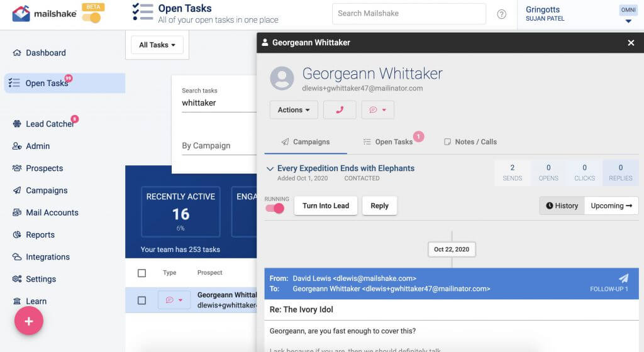Click the 0 Clicks stat

tap(584, 172)
